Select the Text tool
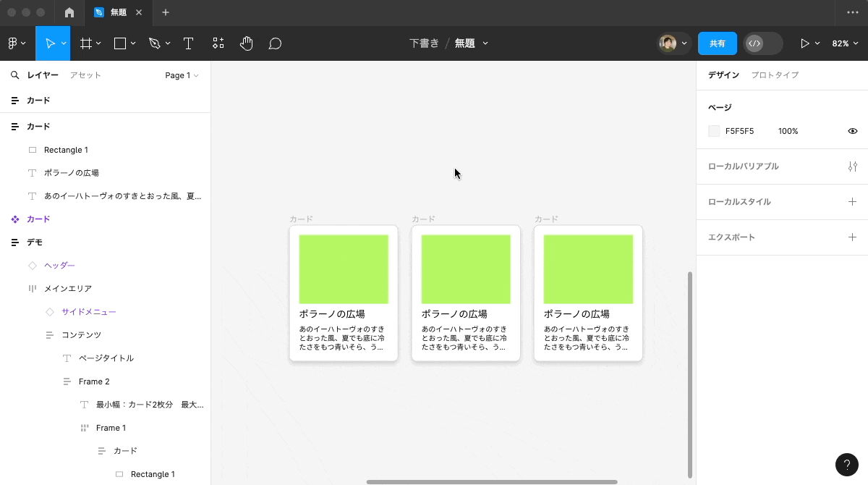 pos(188,43)
